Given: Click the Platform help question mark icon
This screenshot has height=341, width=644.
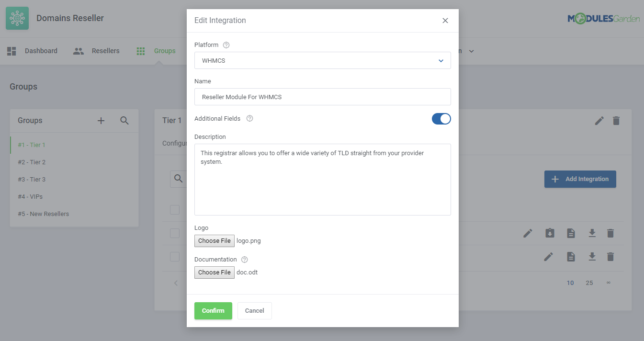Looking at the screenshot, I should click(226, 45).
